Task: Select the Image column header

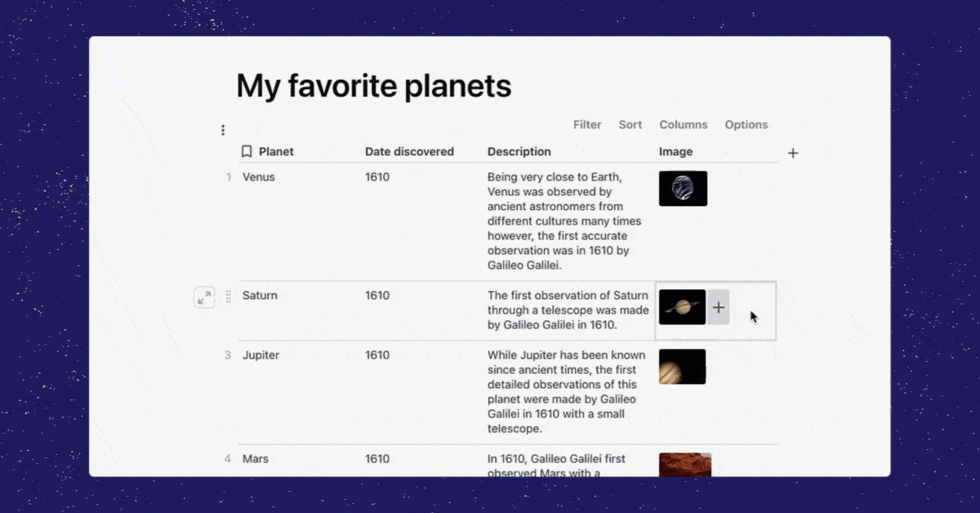Action: 676,151
